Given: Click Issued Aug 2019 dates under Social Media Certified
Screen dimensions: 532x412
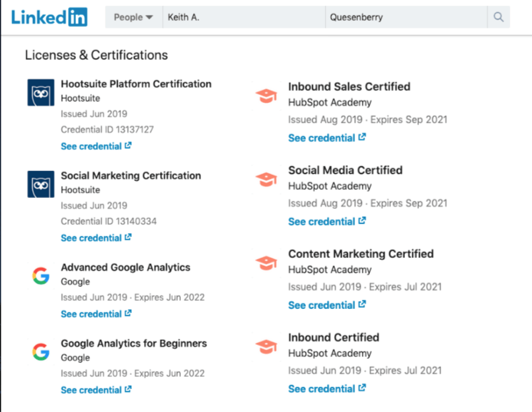Looking at the screenshot, I should [368, 203].
